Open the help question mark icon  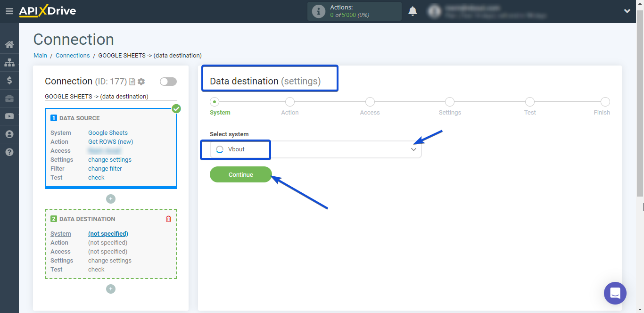pos(9,152)
